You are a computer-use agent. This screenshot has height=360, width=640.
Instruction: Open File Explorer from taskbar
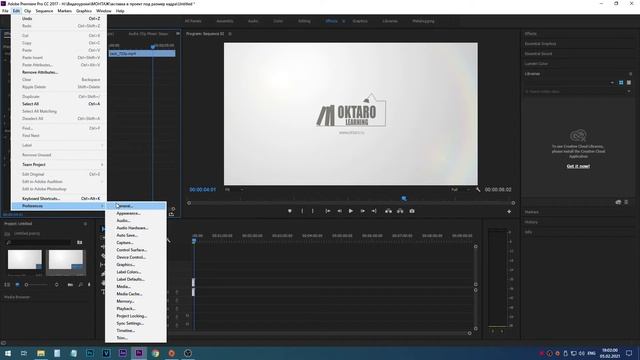[x=41, y=353]
